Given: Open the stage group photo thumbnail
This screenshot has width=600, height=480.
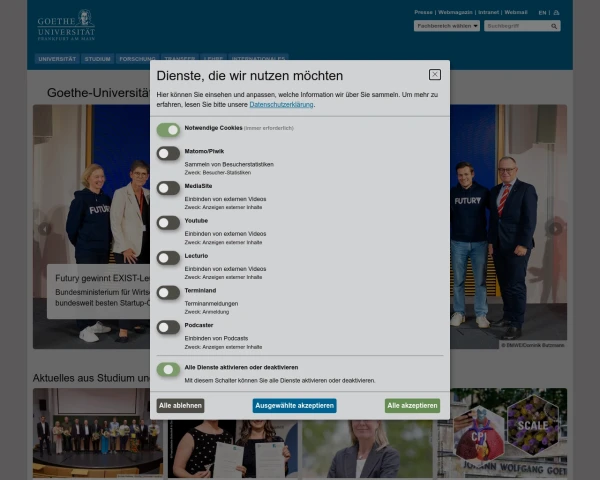Looking at the screenshot, I should 98,433.
